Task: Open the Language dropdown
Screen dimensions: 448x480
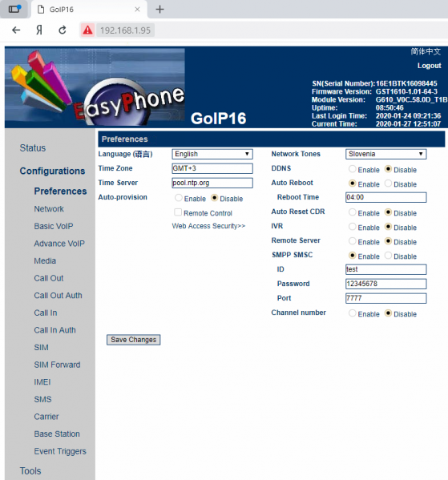Action: tap(212, 154)
